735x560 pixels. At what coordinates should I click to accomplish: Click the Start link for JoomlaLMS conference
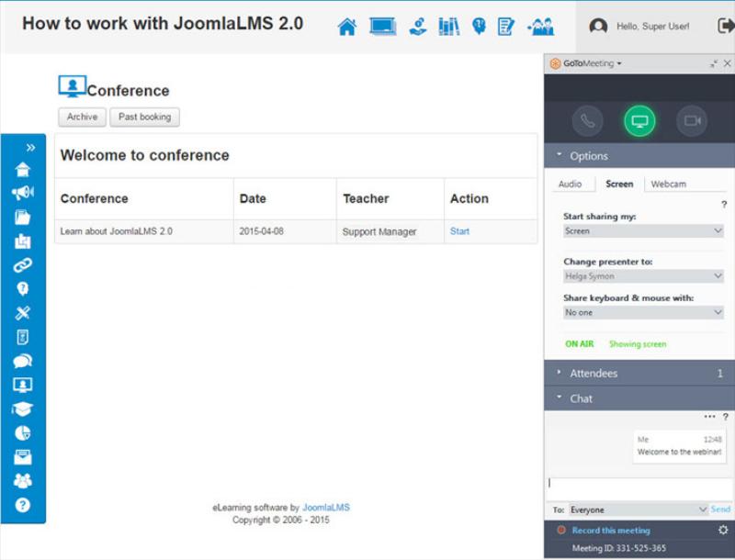(459, 231)
